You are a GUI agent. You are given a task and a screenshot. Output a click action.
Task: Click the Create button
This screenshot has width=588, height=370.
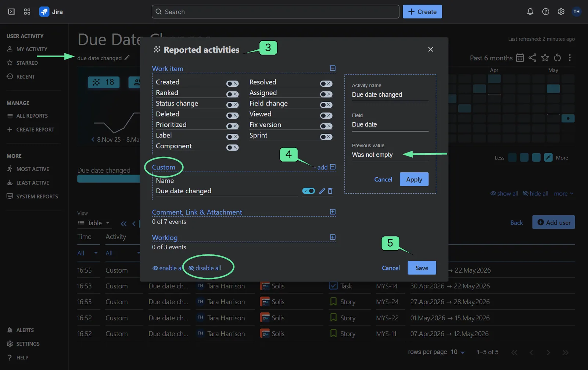[422, 12]
